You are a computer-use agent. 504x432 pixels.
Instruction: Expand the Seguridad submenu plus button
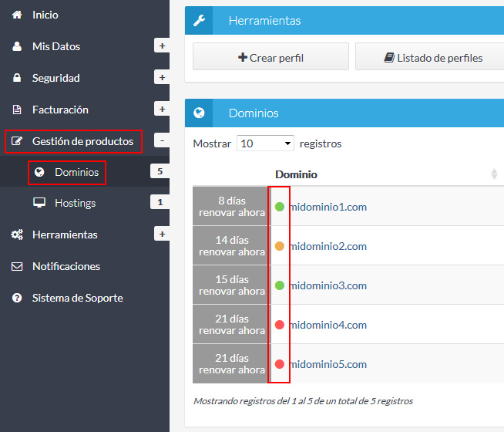tap(162, 78)
